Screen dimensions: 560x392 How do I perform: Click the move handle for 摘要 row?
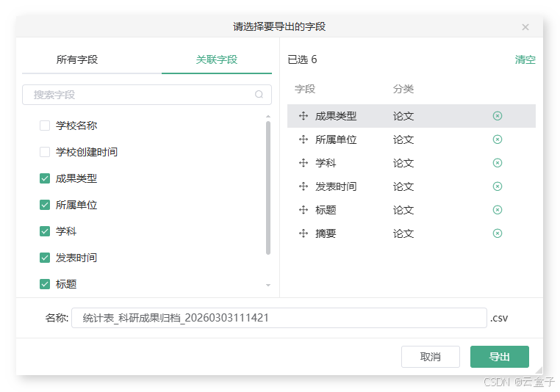tap(304, 233)
